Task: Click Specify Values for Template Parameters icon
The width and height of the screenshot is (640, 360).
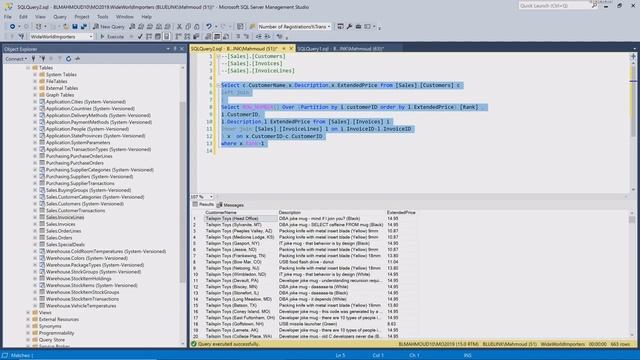Action: pos(279,36)
